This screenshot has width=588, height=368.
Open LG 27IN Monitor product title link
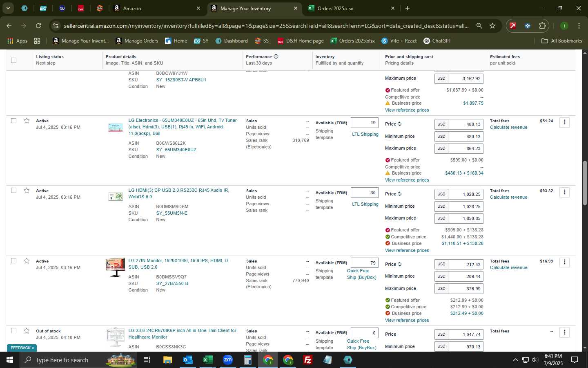click(179, 264)
